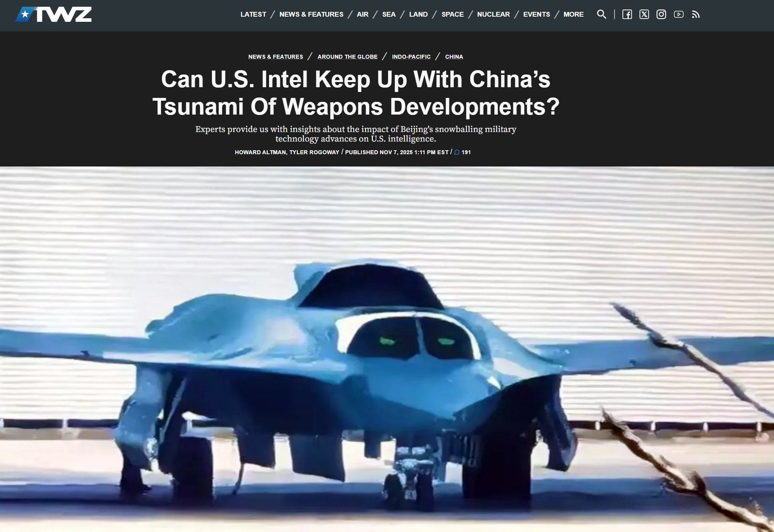Open the Nuclear section menu
The image size is (774, 532).
pos(493,14)
